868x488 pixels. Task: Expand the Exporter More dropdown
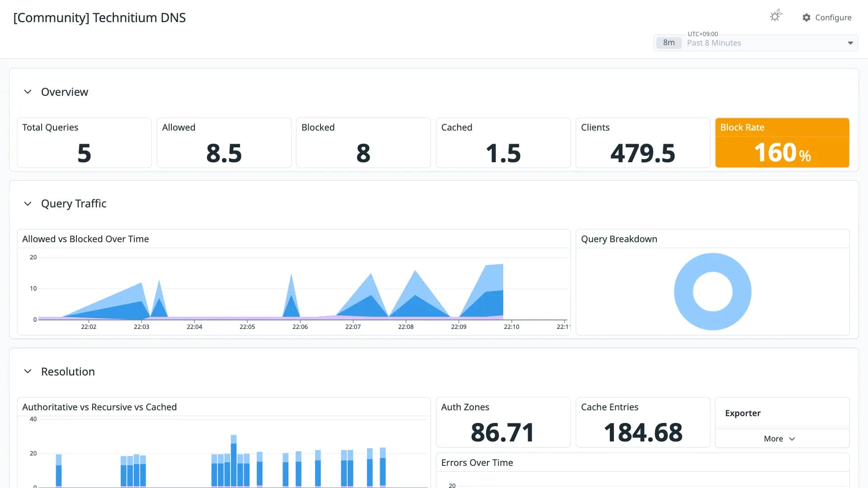[x=779, y=439]
